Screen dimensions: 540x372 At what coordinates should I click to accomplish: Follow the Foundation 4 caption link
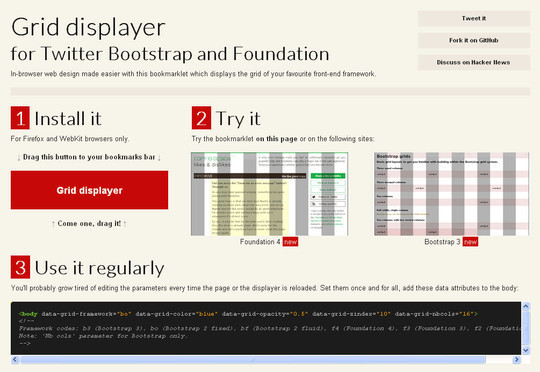pyautogui.click(x=260, y=242)
